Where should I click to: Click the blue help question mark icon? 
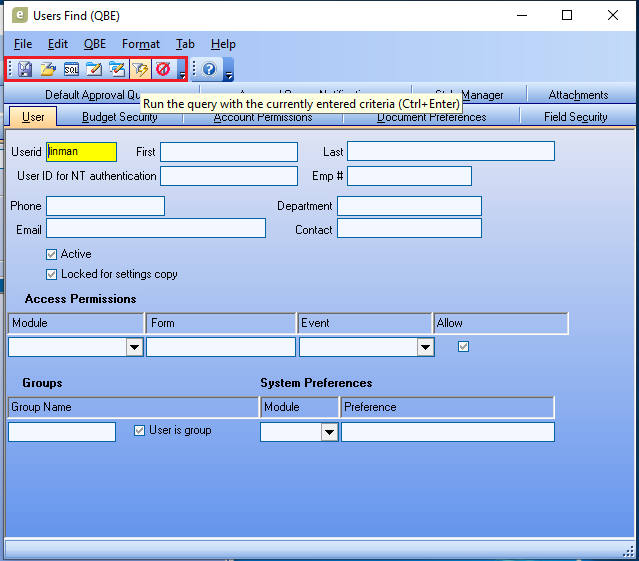[x=209, y=69]
